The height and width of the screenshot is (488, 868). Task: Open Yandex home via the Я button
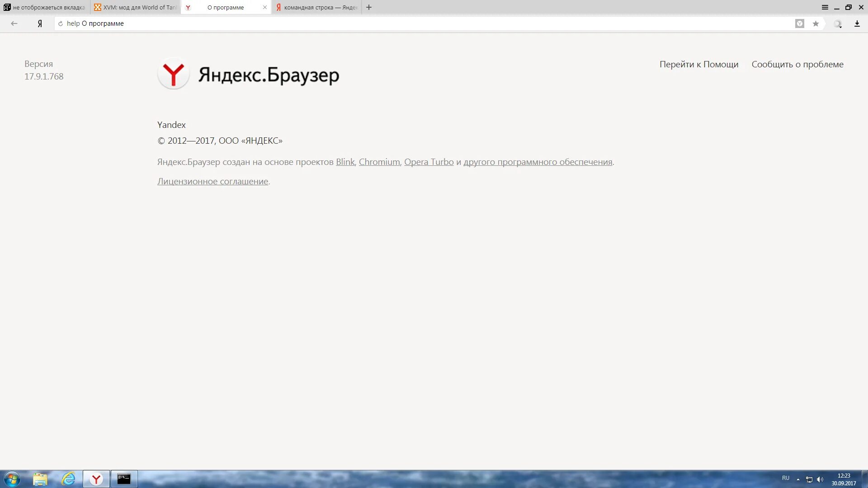pyautogui.click(x=40, y=23)
